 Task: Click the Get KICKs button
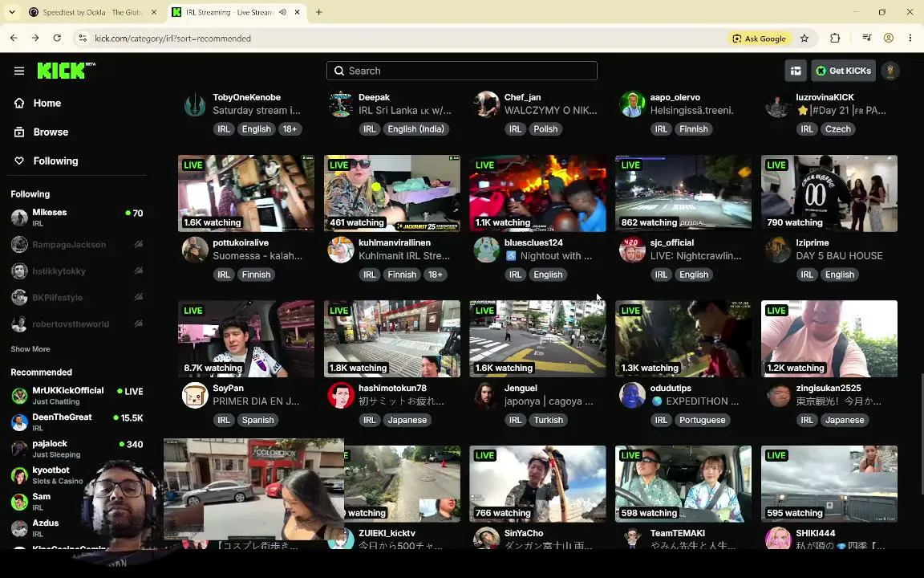tap(843, 71)
